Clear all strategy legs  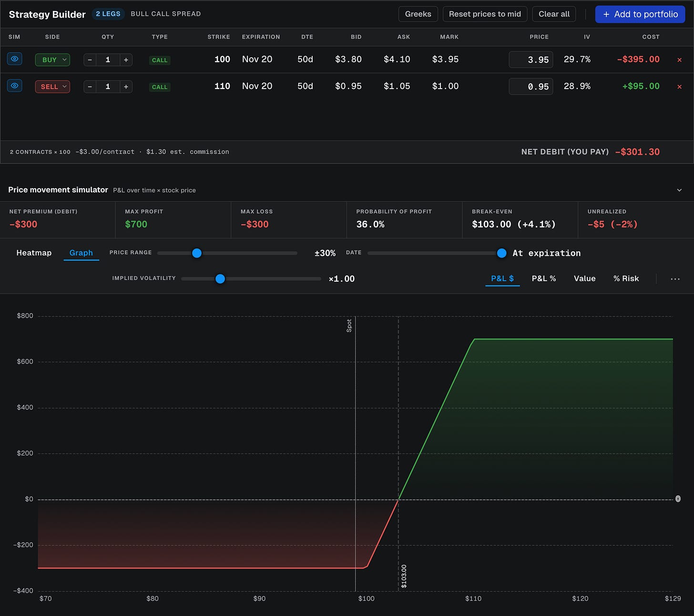click(x=554, y=14)
